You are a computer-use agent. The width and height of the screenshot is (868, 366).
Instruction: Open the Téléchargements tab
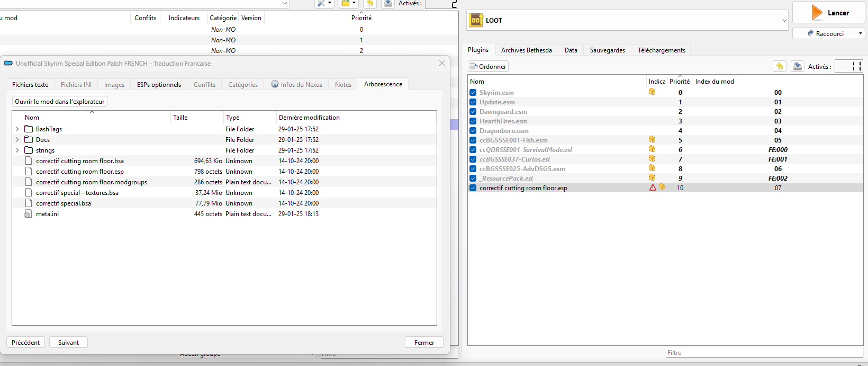point(662,50)
